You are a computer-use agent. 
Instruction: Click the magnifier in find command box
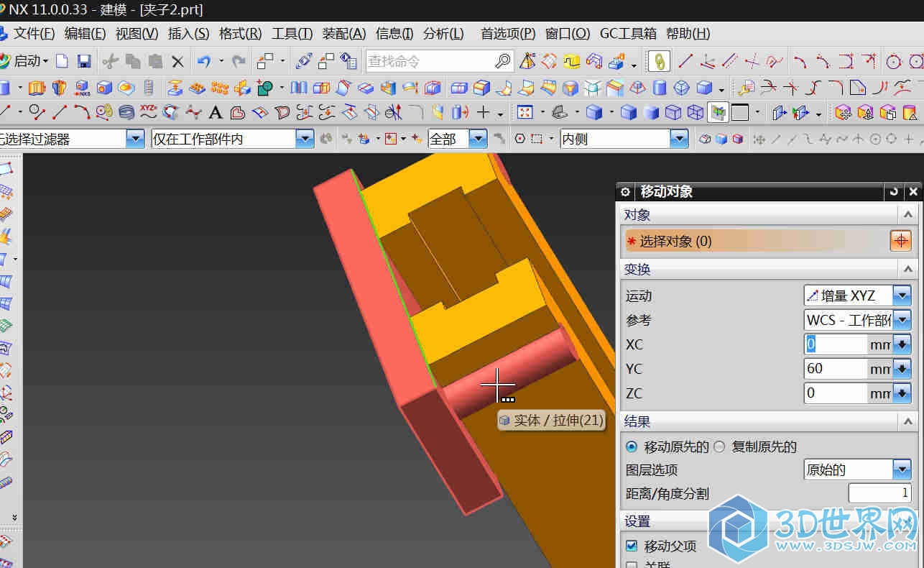[504, 61]
